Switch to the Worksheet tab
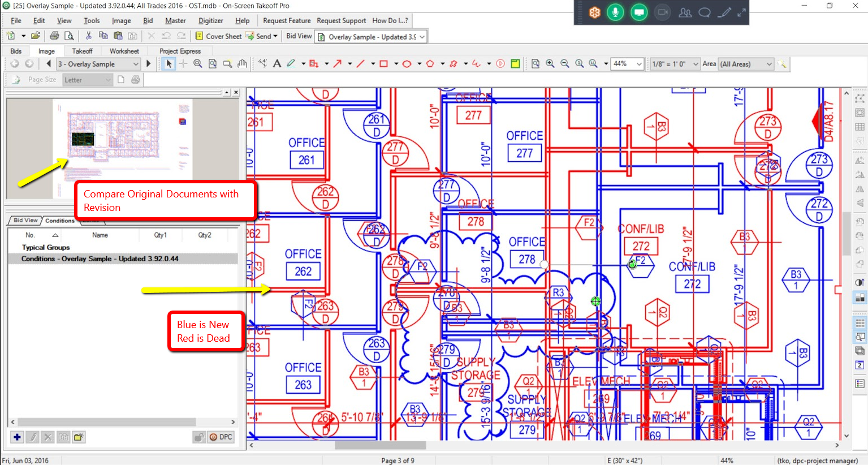Viewport: 868px width, 465px height. [x=124, y=51]
